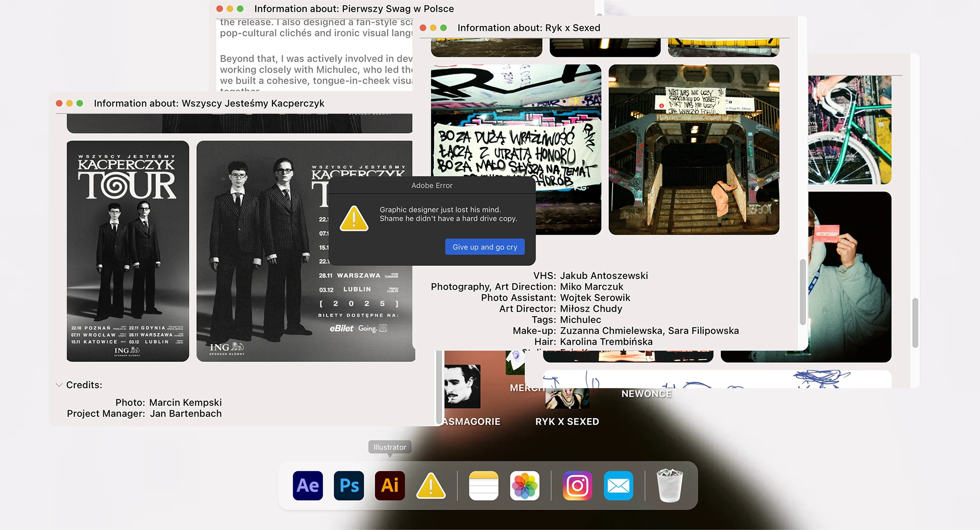Click the rightmost window's scrollbar thumb

(915, 323)
